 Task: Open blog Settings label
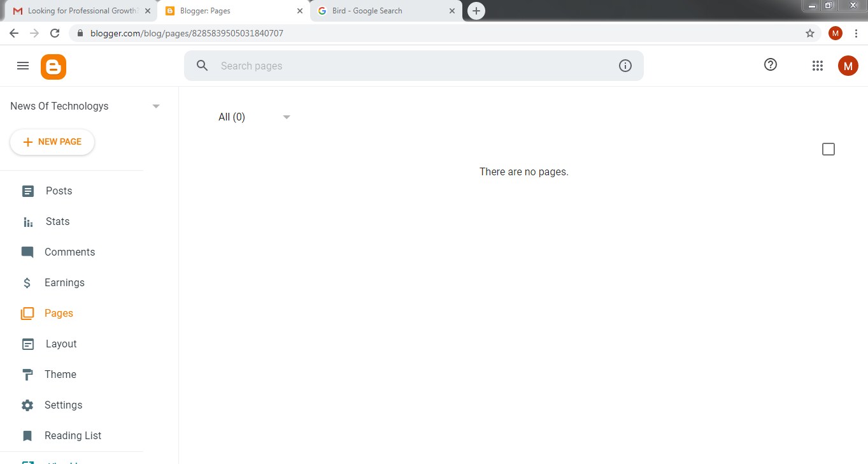tap(63, 405)
